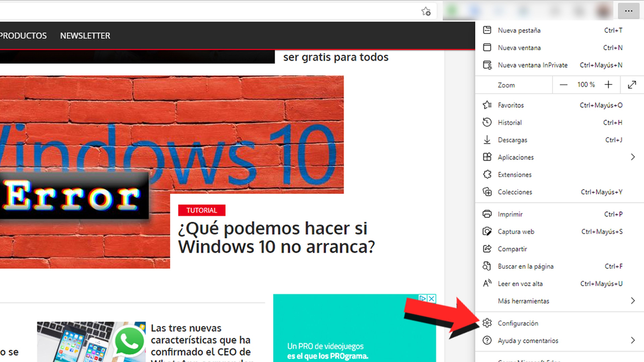Click the red TUTORIAL tag
Viewport: 644px width, 362px height.
[201, 210]
